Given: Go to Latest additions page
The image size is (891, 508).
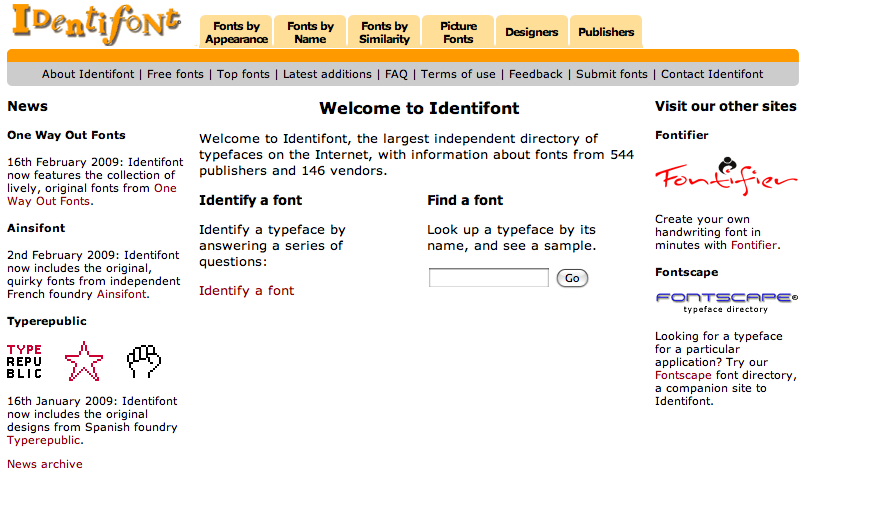Looking at the screenshot, I should (327, 74).
